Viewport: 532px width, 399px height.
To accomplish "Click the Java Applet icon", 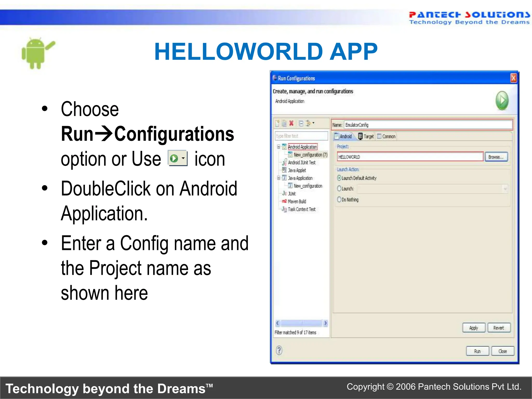I will pyautogui.click(x=284, y=170).
